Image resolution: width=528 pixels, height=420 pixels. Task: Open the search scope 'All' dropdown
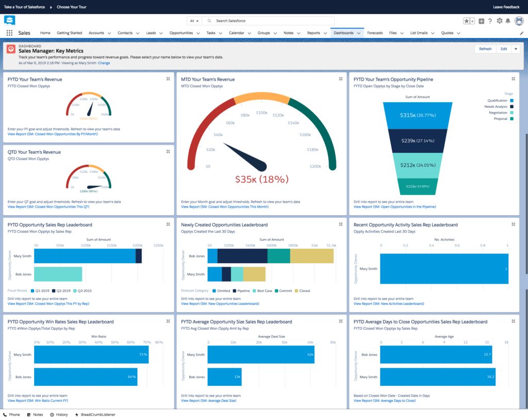pos(194,21)
